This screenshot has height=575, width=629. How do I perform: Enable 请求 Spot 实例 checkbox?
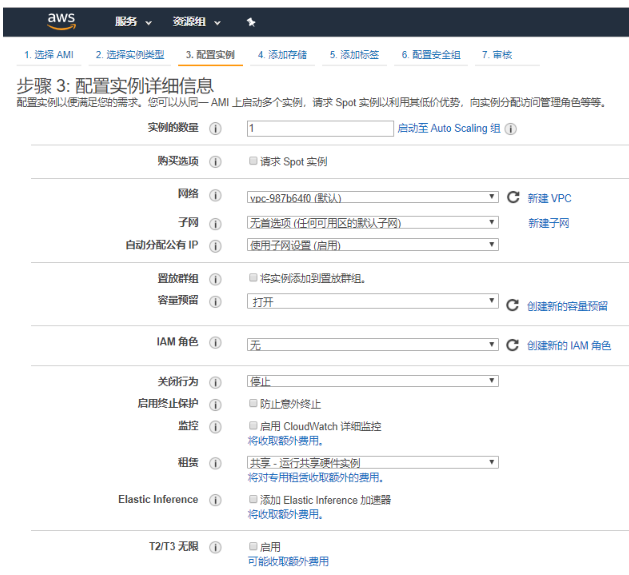(x=253, y=161)
